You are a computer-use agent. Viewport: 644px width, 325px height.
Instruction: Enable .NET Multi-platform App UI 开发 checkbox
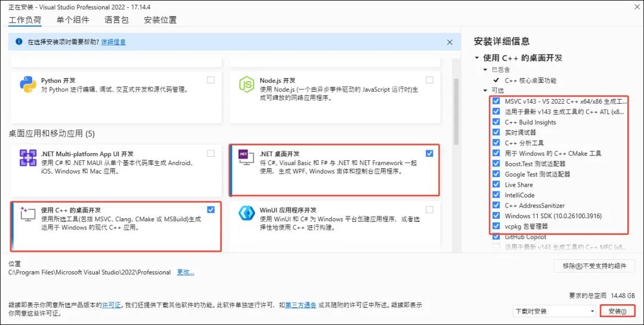coord(210,153)
